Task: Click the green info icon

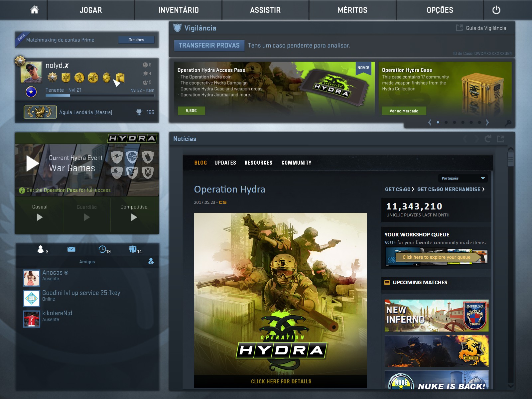Action: (22, 191)
